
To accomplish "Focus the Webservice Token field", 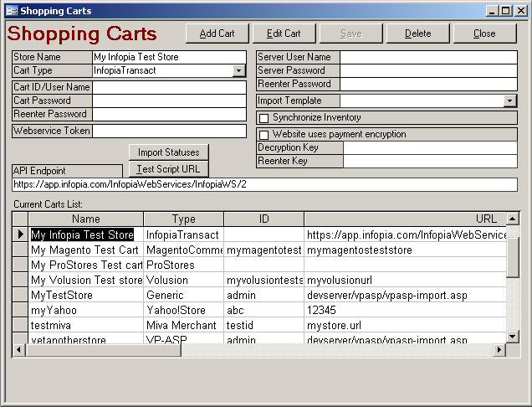I will click(x=169, y=131).
